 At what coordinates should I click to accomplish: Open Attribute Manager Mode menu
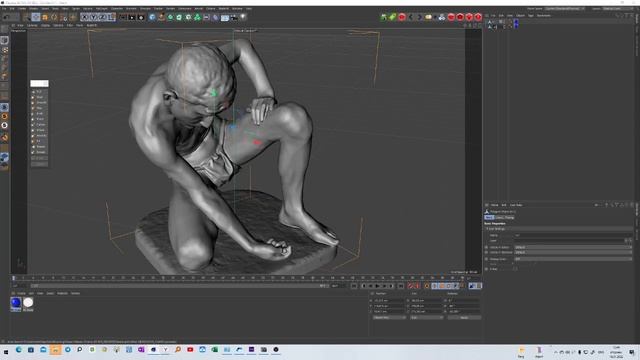tap(494, 205)
